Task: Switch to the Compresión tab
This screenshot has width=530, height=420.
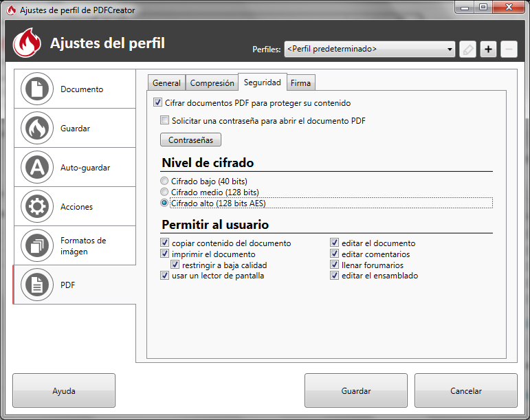Action: (212, 82)
